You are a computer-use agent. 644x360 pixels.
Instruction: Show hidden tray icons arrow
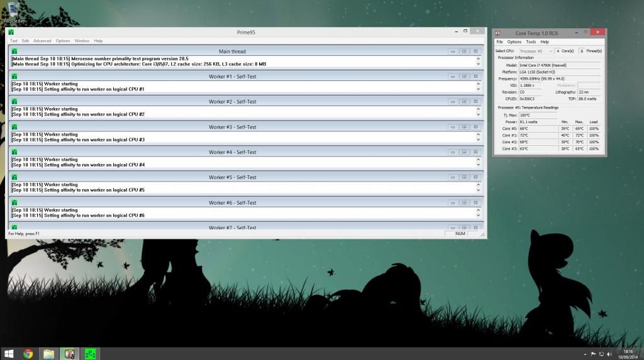point(585,354)
